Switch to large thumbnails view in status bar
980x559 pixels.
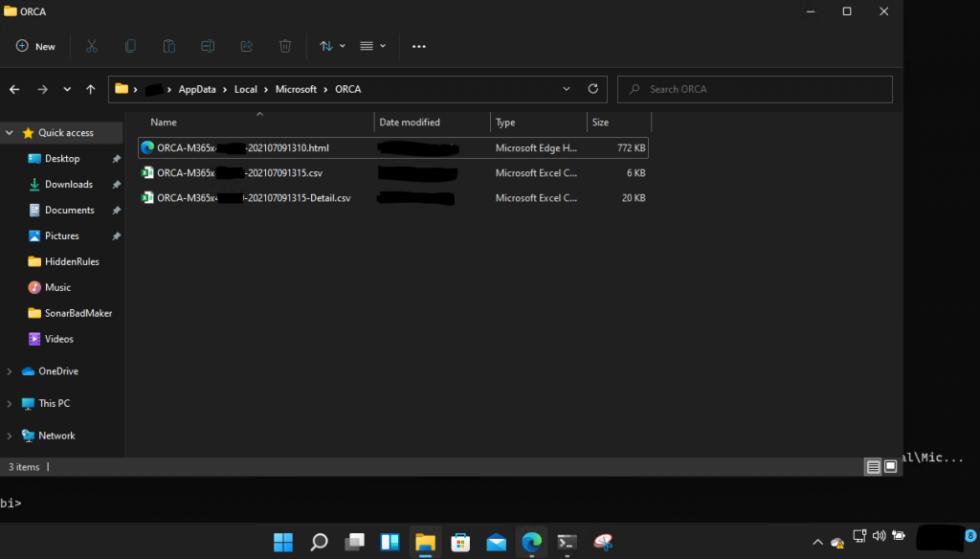891,467
